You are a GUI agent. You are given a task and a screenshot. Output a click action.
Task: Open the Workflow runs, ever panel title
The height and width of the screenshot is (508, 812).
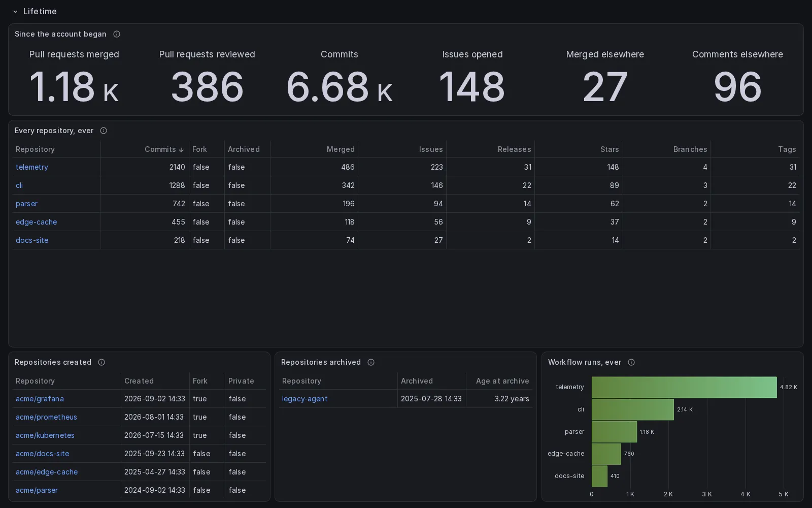pyautogui.click(x=585, y=362)
